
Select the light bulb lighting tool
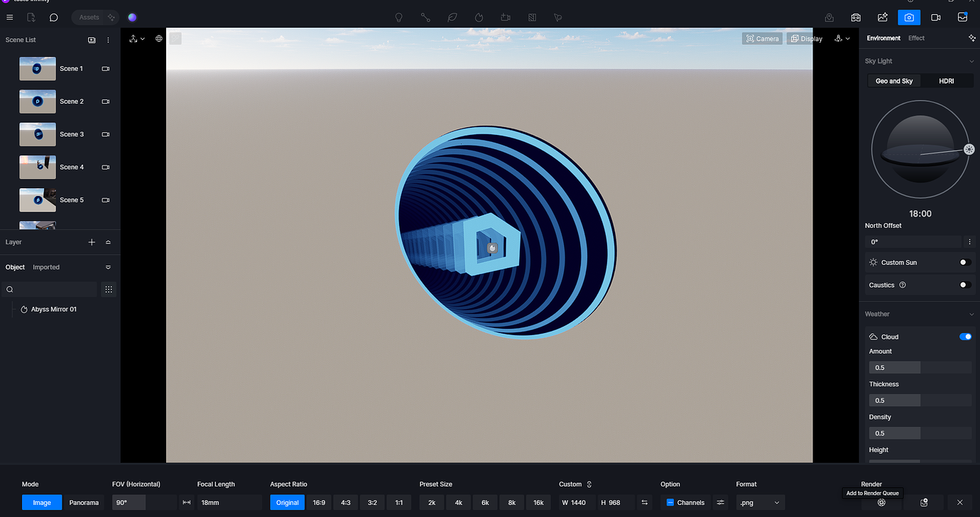[399, 17]
